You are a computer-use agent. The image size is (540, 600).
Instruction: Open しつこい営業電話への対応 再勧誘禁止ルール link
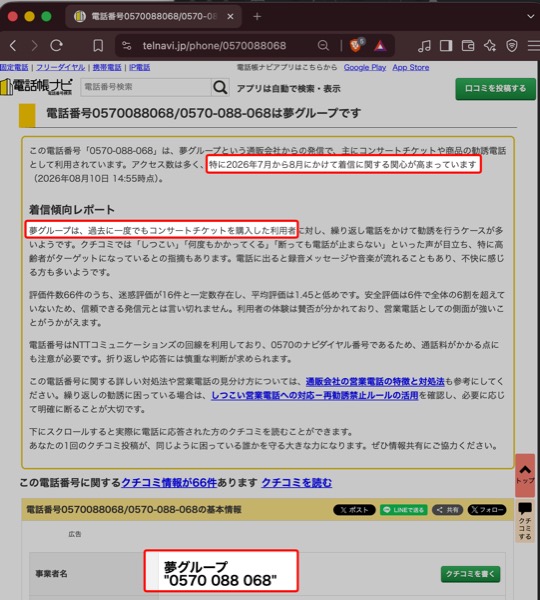pos(315,395)
